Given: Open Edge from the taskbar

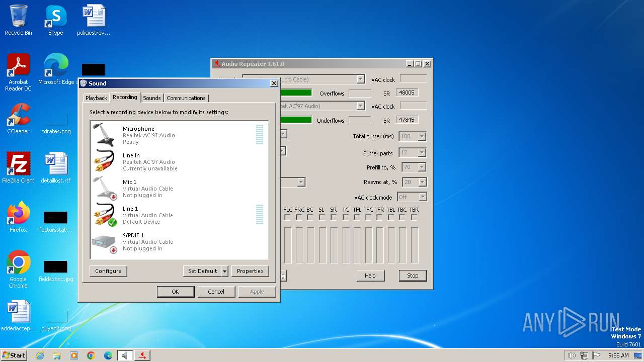Looking at the screenshot, I should (x=108, y=355).
